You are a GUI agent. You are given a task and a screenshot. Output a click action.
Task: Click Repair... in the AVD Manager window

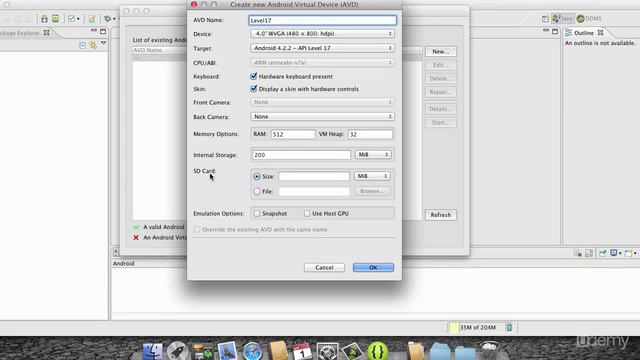pyautogui.click(x=440, y=92)
